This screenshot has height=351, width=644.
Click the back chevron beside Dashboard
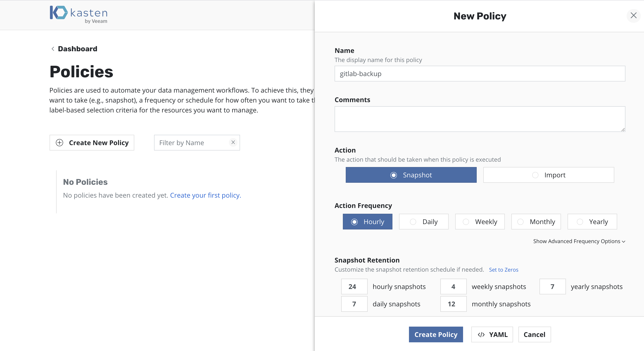(53, 49)
